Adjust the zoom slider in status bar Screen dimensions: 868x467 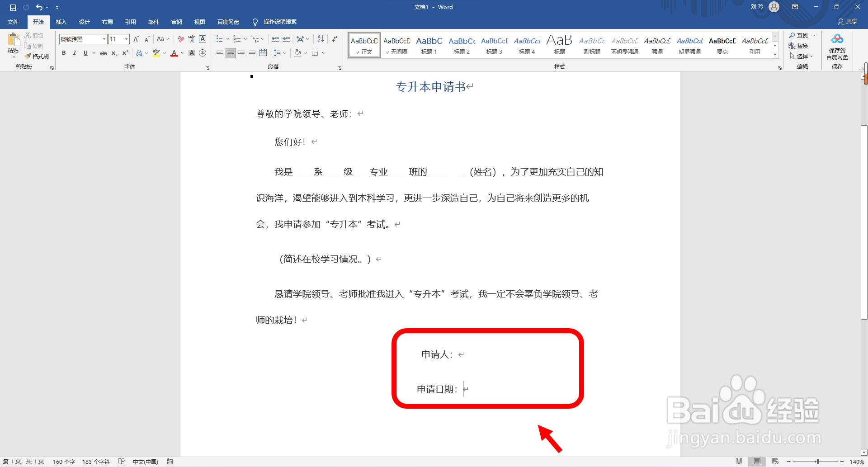coord(817,462)
